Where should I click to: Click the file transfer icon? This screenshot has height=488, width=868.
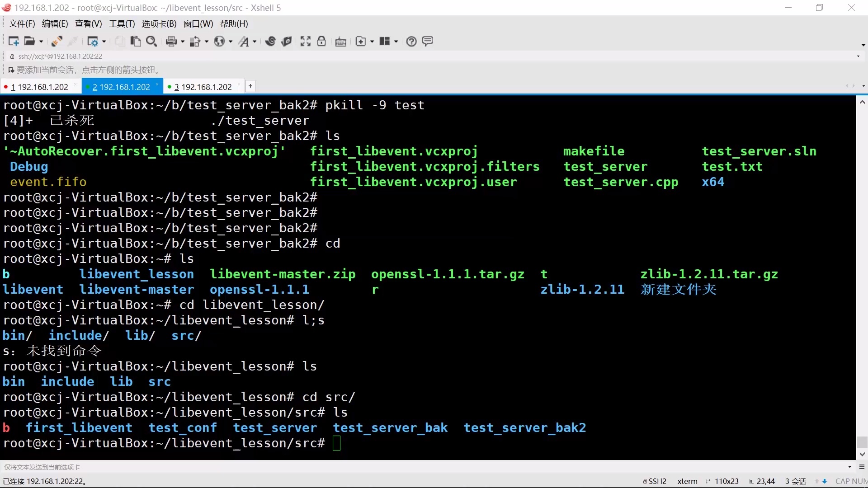tap(195, 42)
